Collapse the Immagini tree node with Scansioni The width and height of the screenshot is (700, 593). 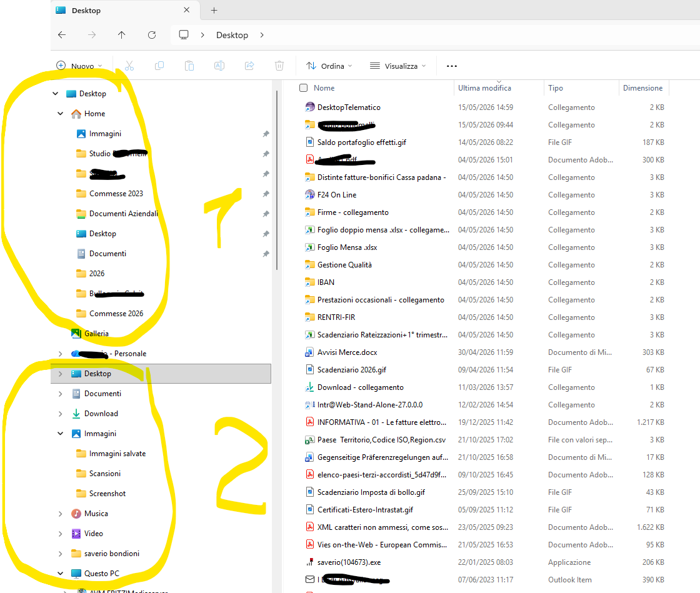coord(60,434)
